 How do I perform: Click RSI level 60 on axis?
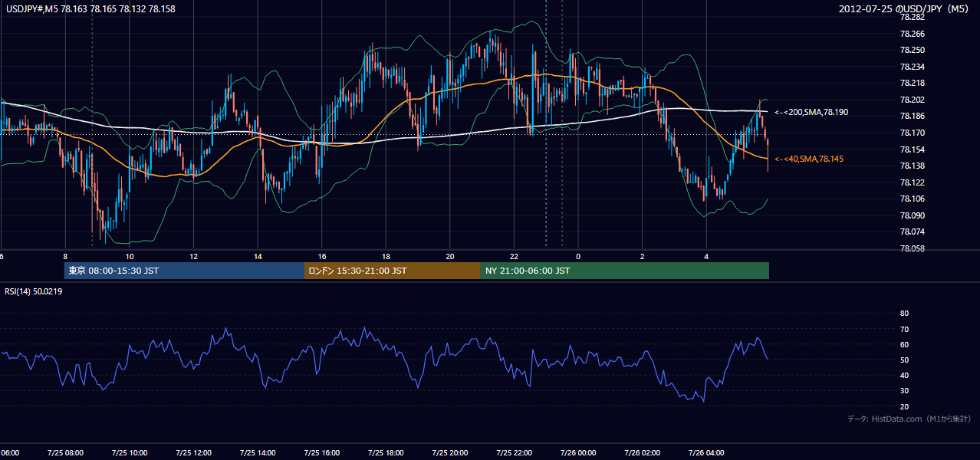904,344
